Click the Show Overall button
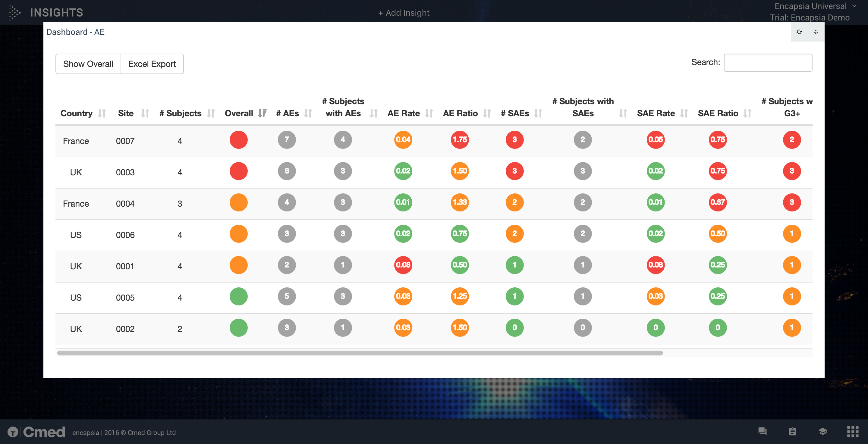 click(88, 64)
